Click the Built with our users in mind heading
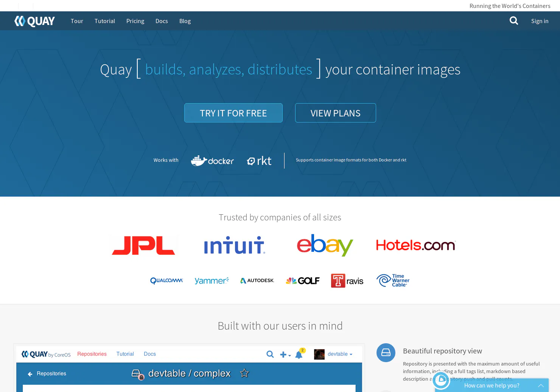Image resolution: width=560 pixels, height=392 pixels. (280, 326)
